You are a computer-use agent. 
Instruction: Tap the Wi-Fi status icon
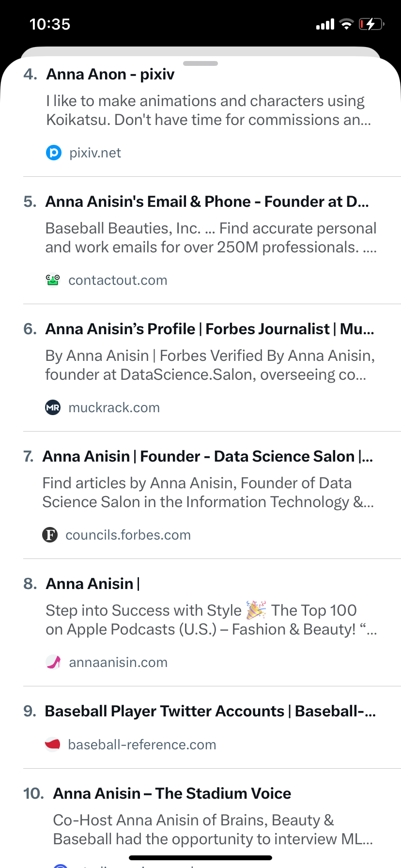(x=346, y=24)
